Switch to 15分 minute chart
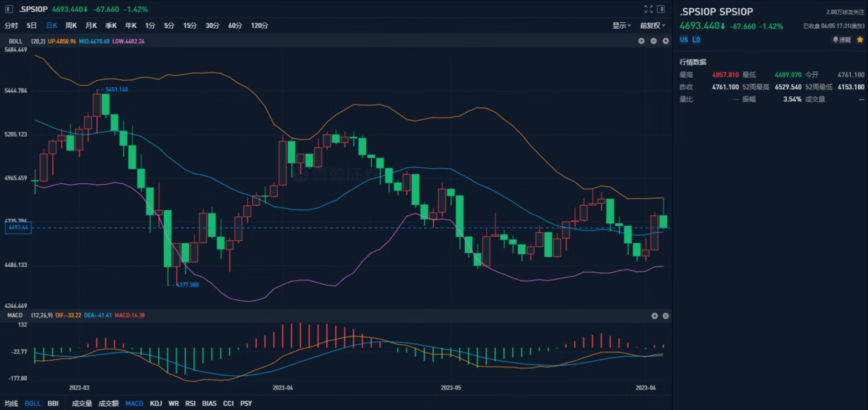Viewport: 868px width, 410px height. (x=190, y=25)
